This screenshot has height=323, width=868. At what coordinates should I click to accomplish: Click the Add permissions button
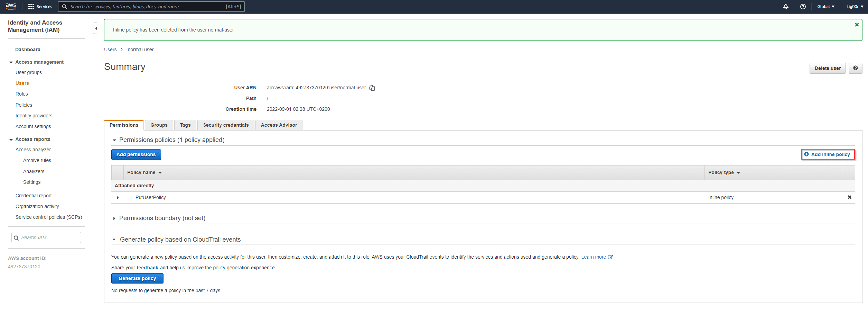pyautogui.click(x=136, y=155)
